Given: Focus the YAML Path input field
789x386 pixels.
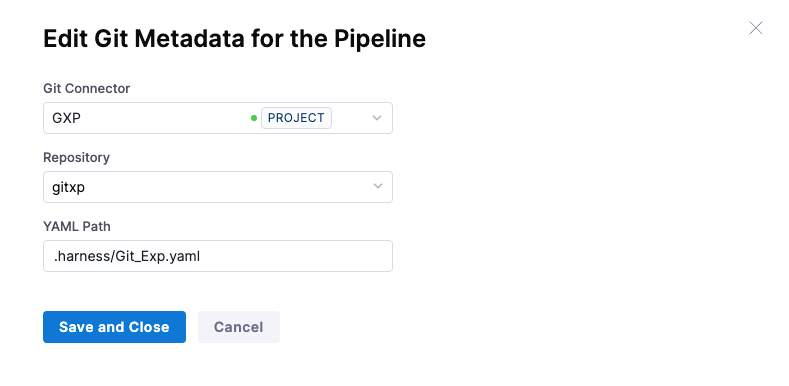Looking at the screenshot, I should (x=218, y=256).
